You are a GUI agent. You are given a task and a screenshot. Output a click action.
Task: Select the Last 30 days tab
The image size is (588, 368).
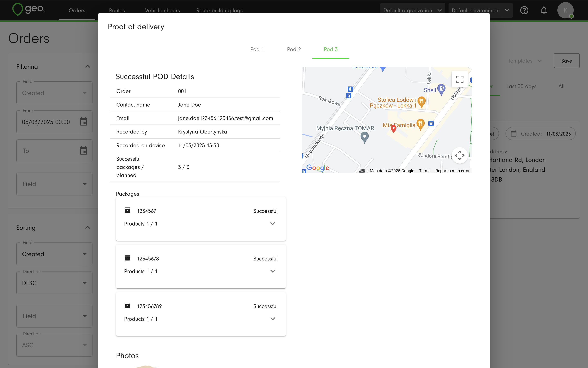pos(521,86)
